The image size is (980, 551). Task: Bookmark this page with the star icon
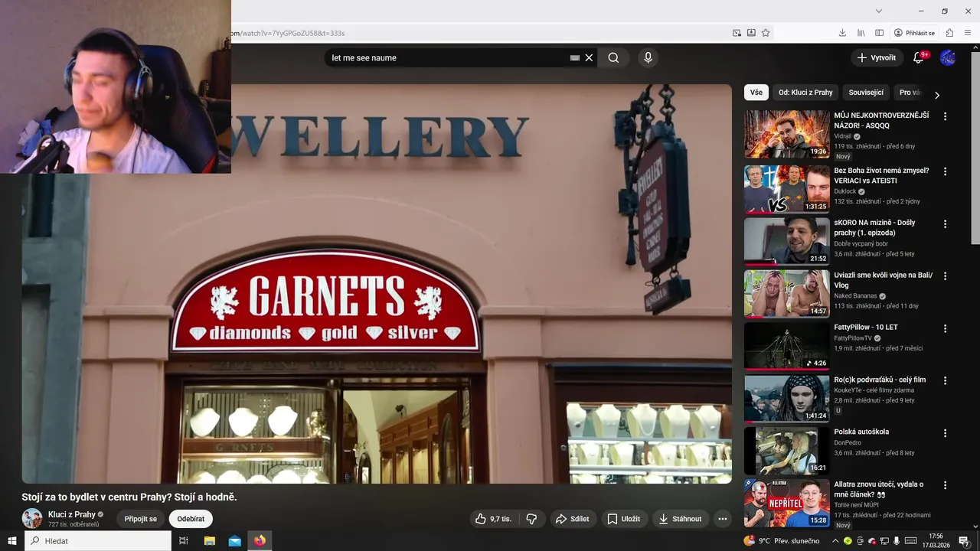(x=766, y=33)
